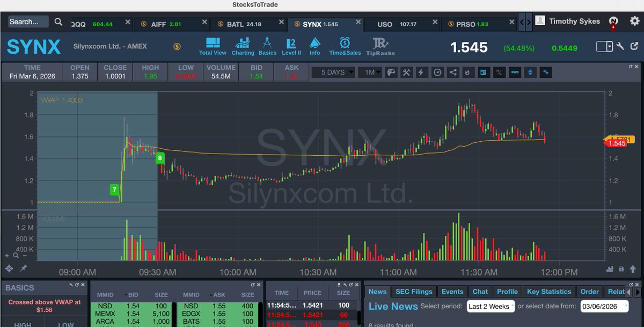644x327 pixels.
Task: Click the wrench icon beside price header
Action: (x=620, y=47)
